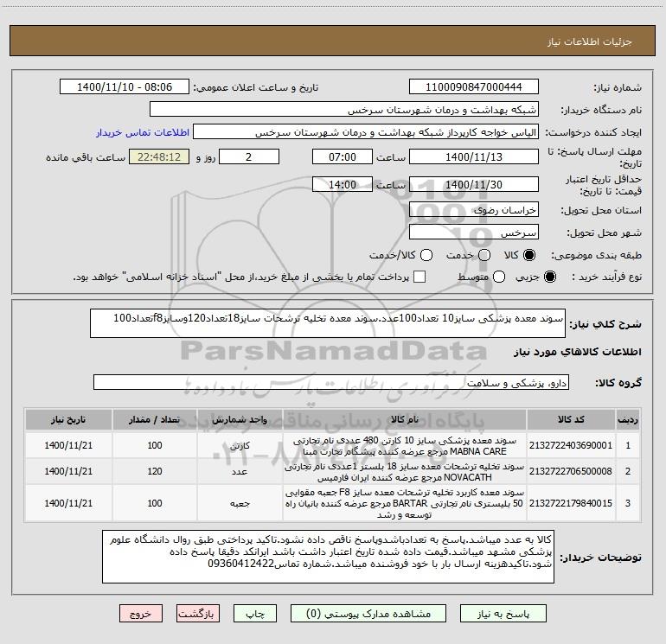The image size is (666, 644).
Task: Select the کالا radio button
Action: coord(529,255)
